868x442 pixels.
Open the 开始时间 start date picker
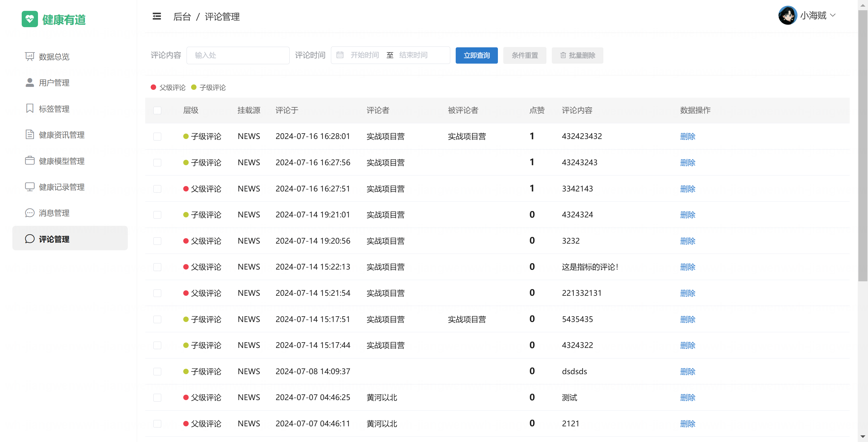click(365, 55)
